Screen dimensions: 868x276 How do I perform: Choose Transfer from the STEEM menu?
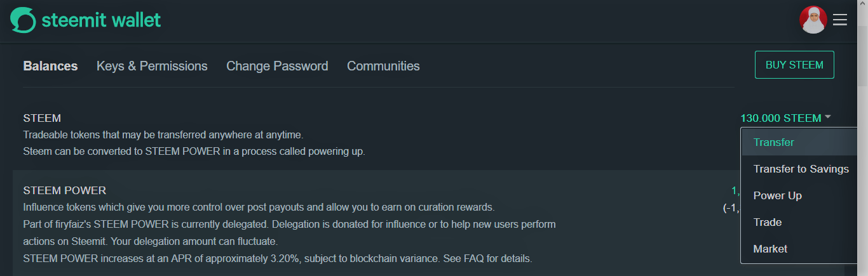click(773, 142)
